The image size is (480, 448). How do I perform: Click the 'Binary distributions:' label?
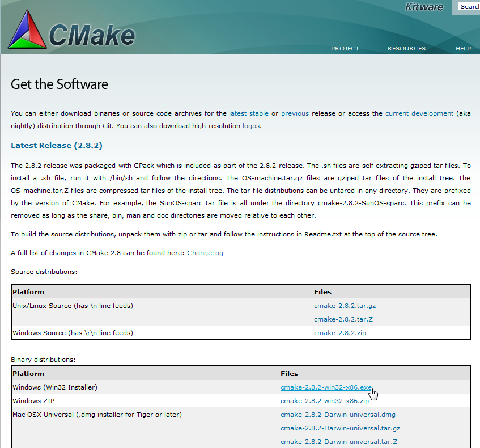[x=43, y=360]
